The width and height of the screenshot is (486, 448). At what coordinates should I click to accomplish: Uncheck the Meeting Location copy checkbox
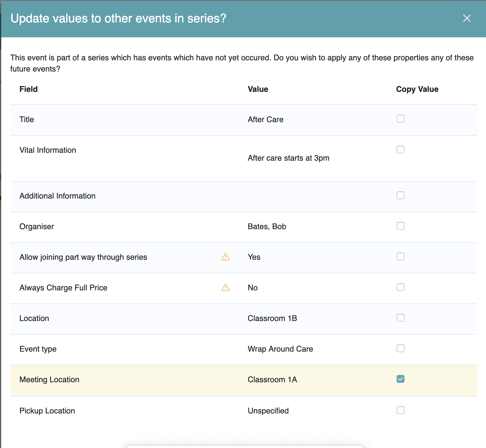[400, 379]
